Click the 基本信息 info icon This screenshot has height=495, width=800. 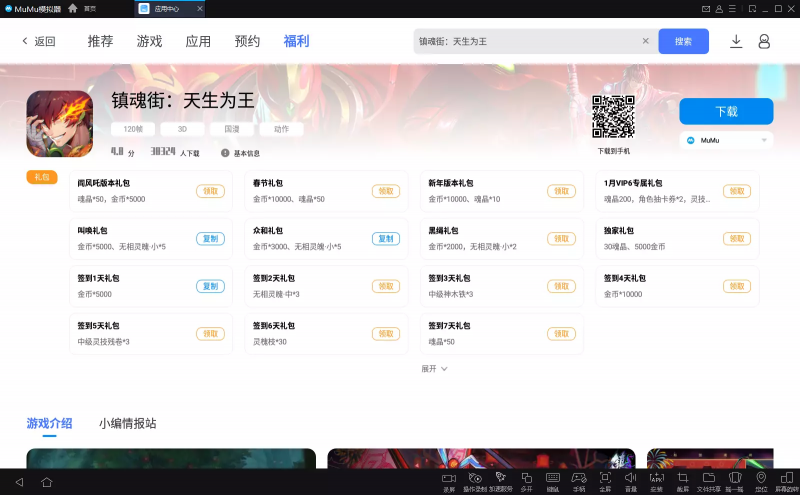click(x=225, y=153)
